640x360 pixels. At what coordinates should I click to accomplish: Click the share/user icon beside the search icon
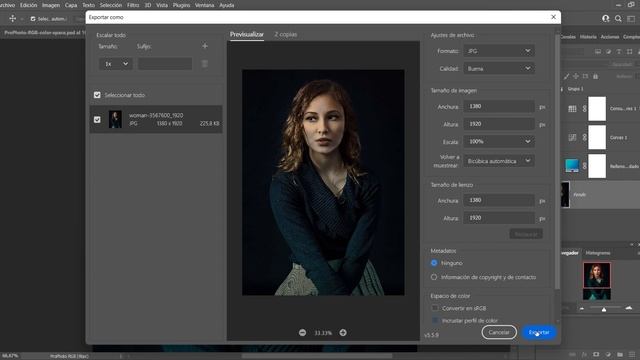click(606, 18)
